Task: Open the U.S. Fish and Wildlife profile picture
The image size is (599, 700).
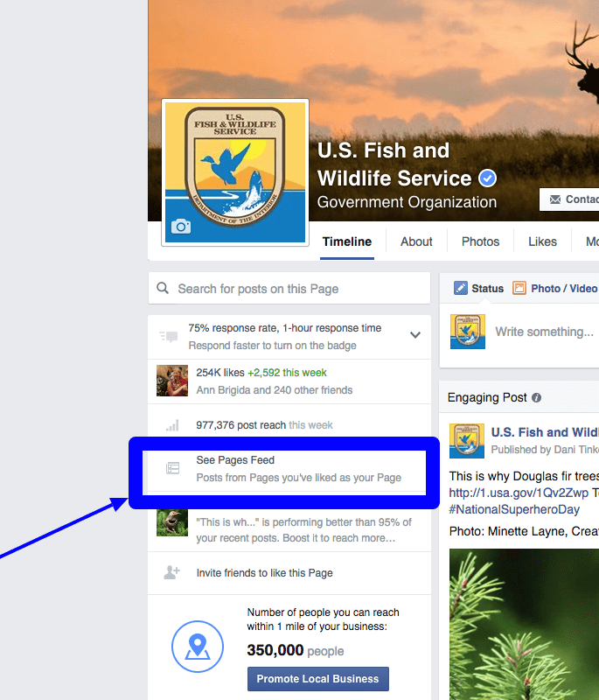Action: 235,172
